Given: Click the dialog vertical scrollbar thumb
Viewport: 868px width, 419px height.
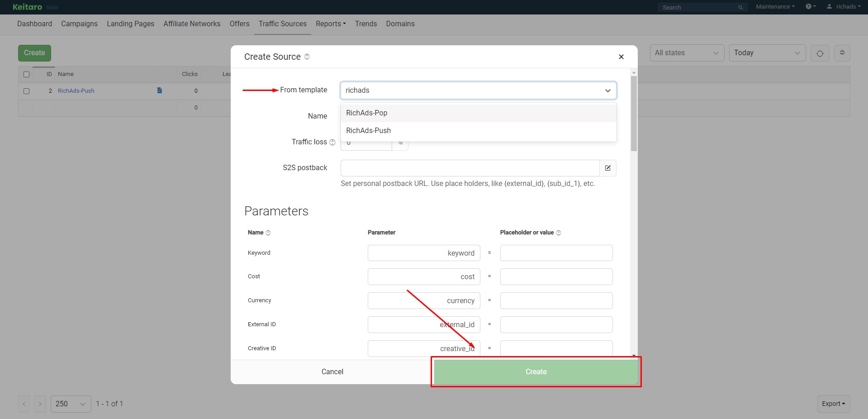Looking at the screenshot, I should 634,114.
